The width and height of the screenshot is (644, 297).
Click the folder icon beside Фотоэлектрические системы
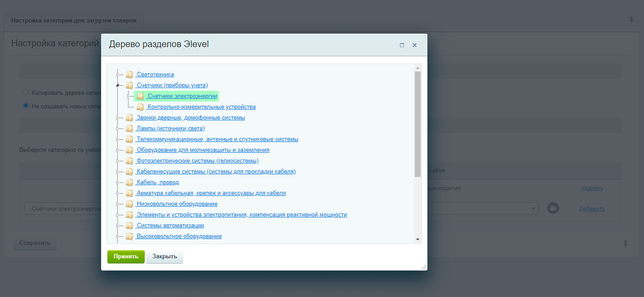129,161
